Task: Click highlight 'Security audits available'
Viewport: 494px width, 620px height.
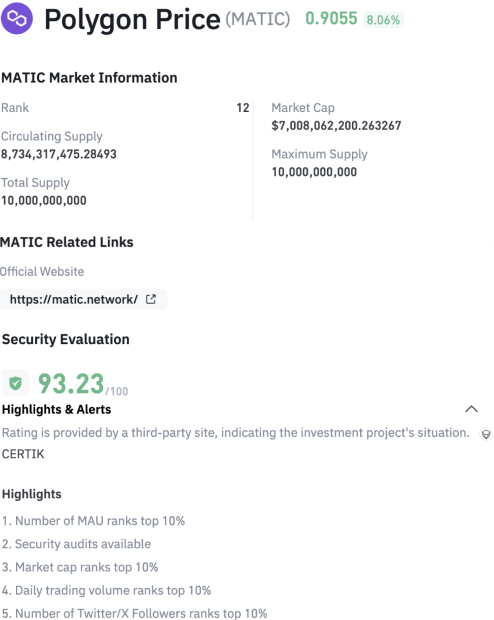Action: tap(76, 544)
